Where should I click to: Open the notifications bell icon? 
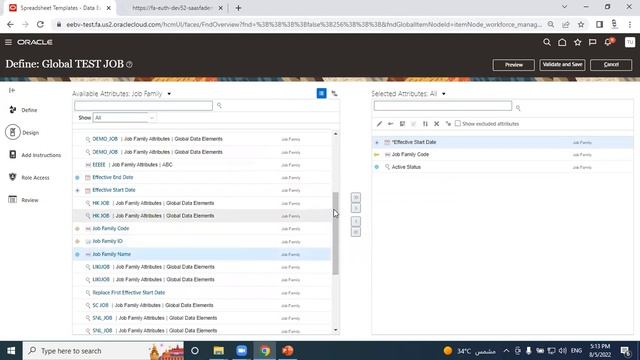[x=609, y=42]
